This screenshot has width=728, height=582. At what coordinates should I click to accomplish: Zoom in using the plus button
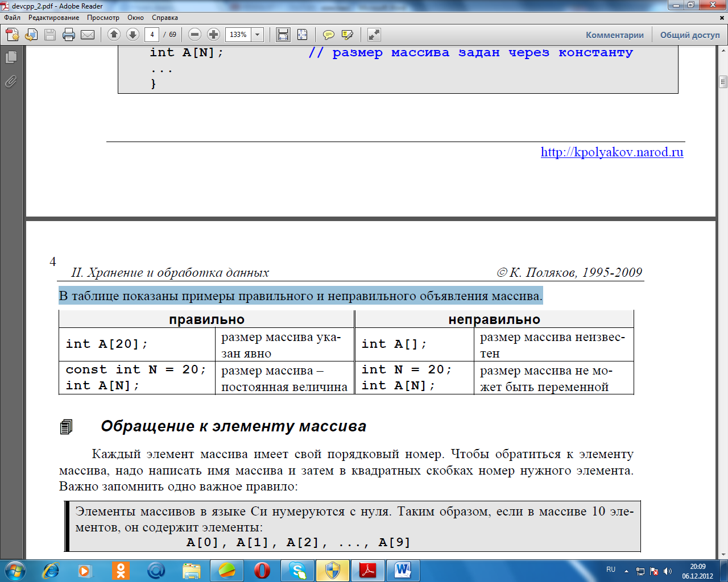pyautogui.click(x=213, y=35)
